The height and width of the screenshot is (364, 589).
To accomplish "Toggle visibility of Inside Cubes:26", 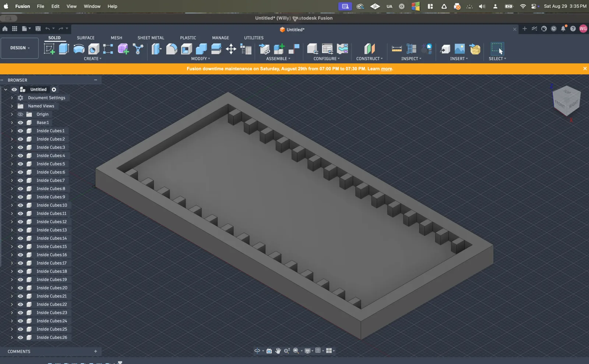I will pos(20,338).
